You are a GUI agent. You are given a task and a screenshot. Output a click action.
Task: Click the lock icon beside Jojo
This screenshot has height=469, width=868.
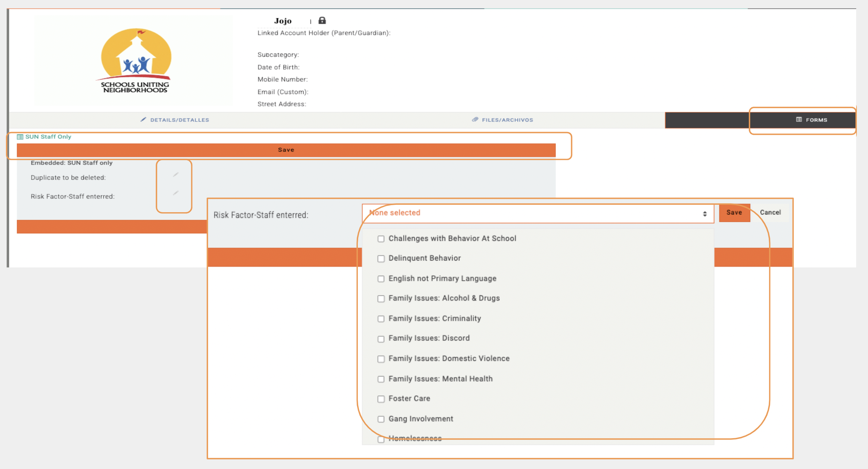322,20
